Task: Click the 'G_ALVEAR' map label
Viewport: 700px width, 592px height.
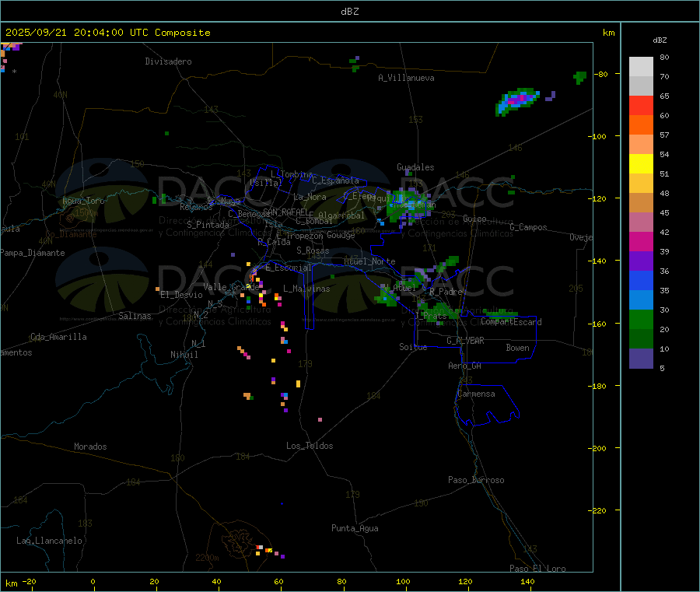Action: 465,341
